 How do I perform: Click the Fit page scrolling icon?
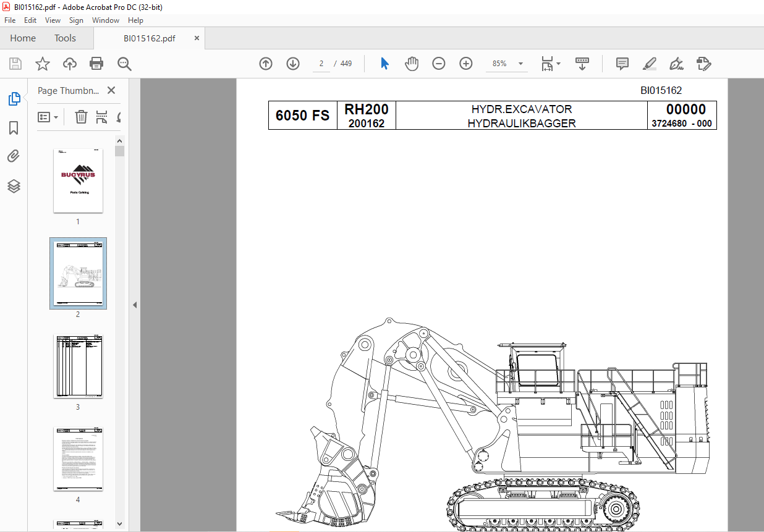[546, 64]
